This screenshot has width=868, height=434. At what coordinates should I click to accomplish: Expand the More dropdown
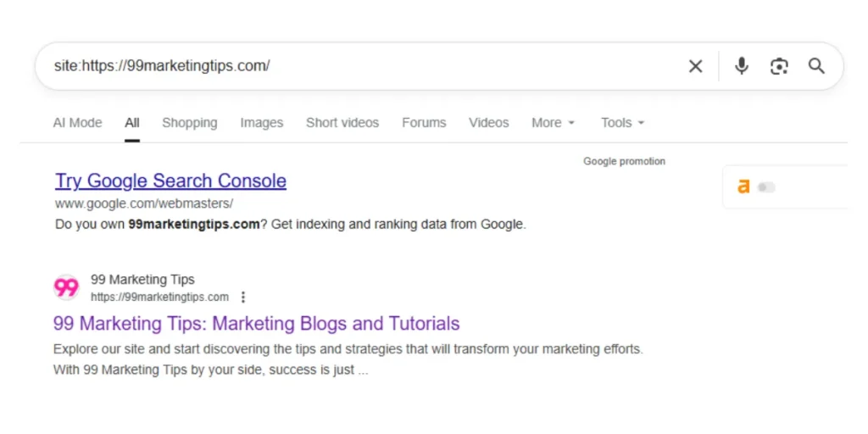553,123
